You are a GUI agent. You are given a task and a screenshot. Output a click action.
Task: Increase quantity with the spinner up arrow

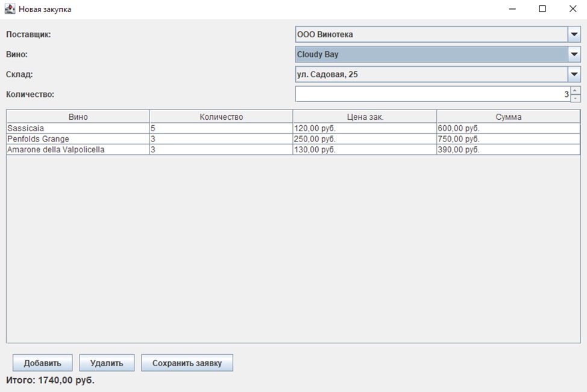[x=576, y=90]
